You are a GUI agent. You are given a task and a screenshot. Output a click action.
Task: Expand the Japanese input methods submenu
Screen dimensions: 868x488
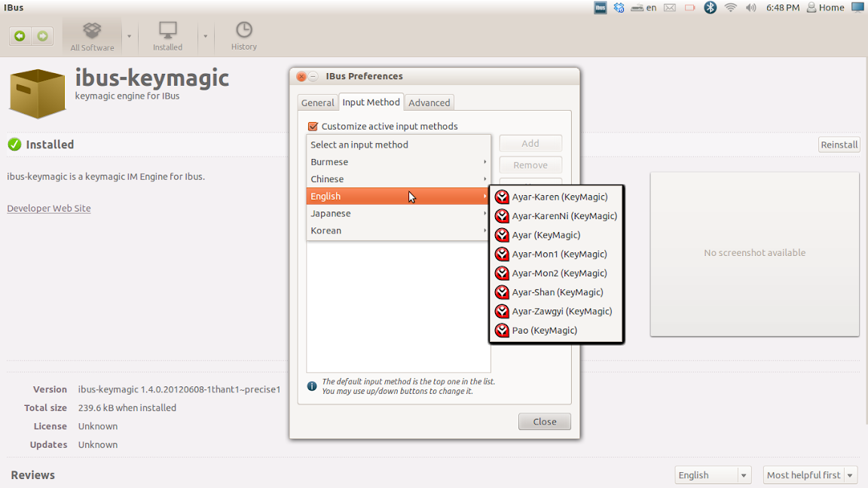[399, 213]
